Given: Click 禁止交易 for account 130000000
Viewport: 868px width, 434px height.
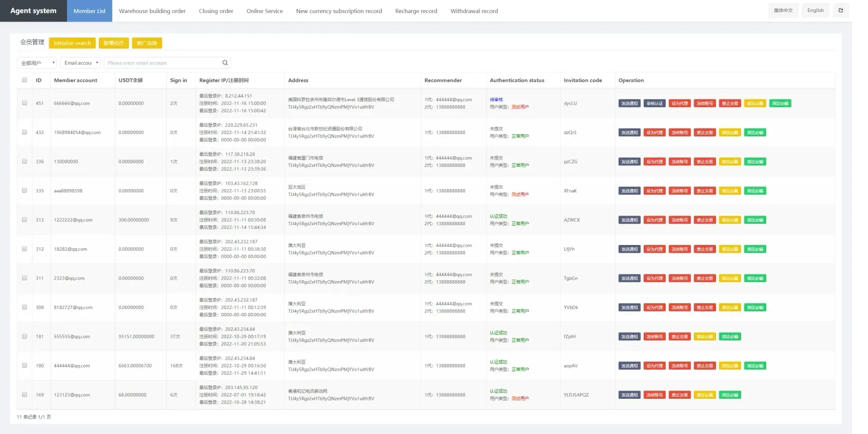Looking at the screenshot, I should pos(705,162).
